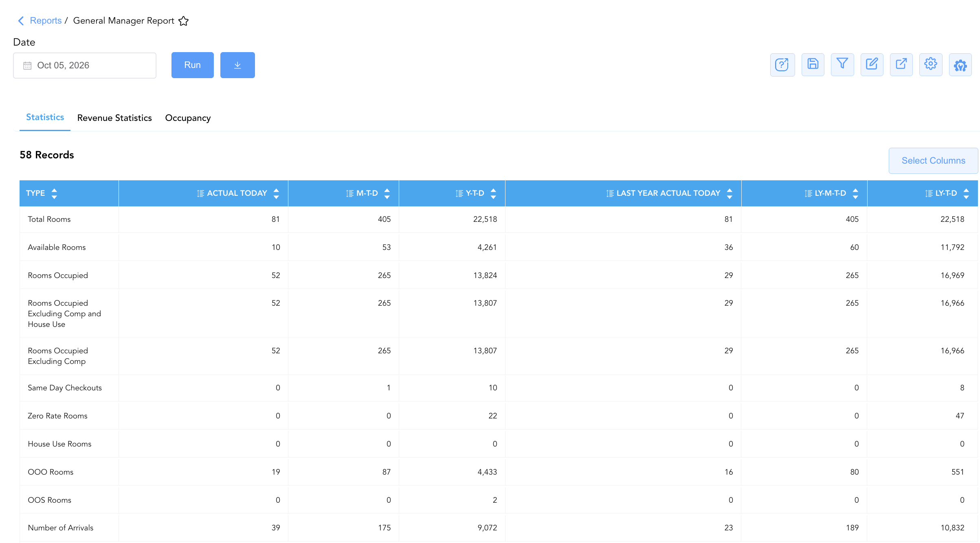
Task: Click the 58 Records heading
Action: point(47,155)
